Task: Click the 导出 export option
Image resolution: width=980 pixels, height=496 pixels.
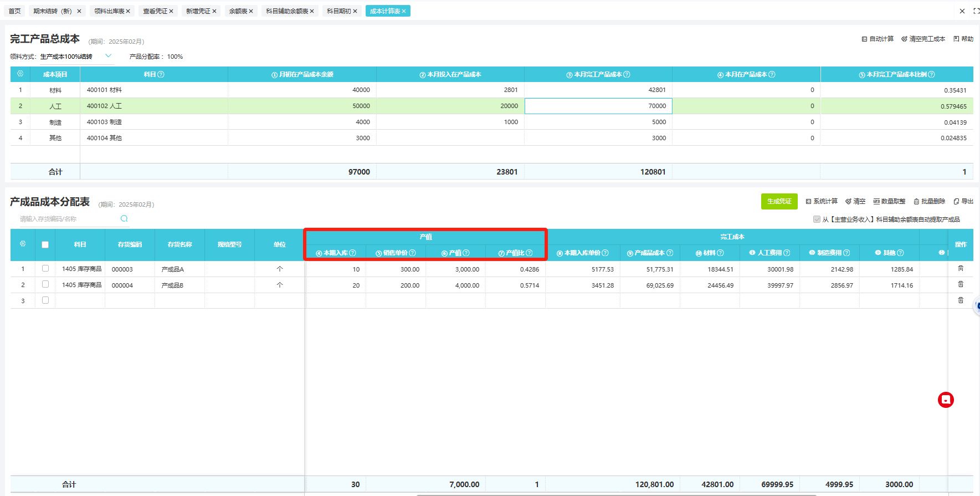Action: pyautogui.click(x=963, y=202)
